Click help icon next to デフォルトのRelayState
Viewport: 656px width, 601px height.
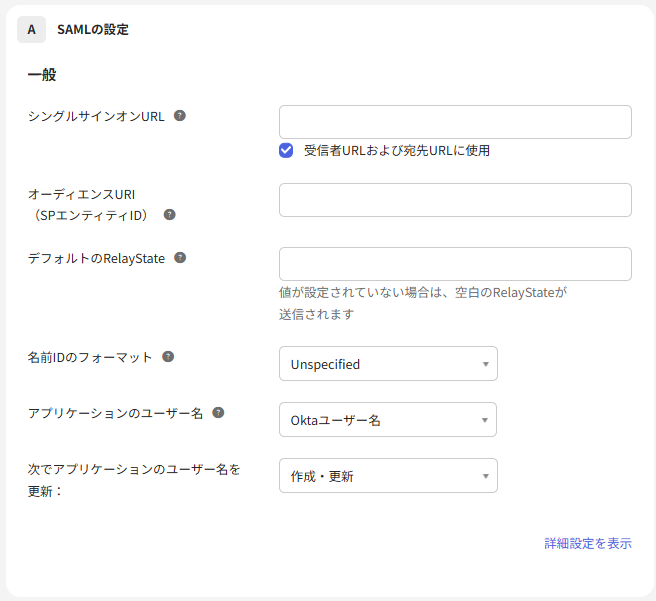point(180,258)
